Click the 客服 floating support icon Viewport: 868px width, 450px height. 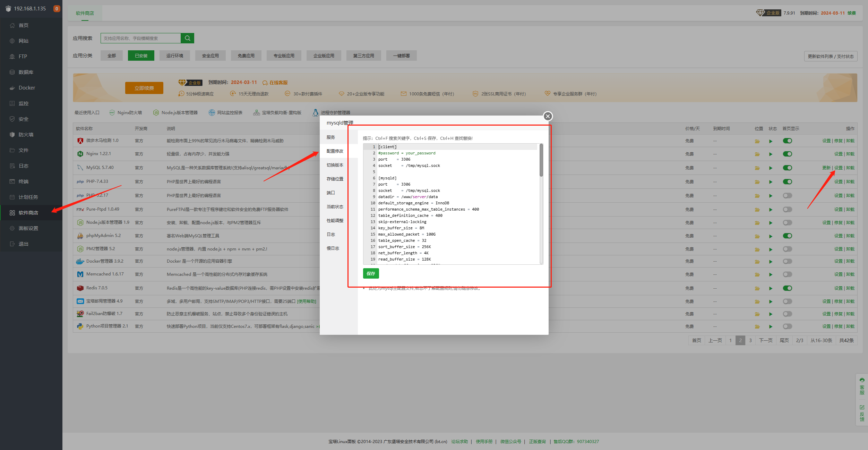(x=862, y=386)
